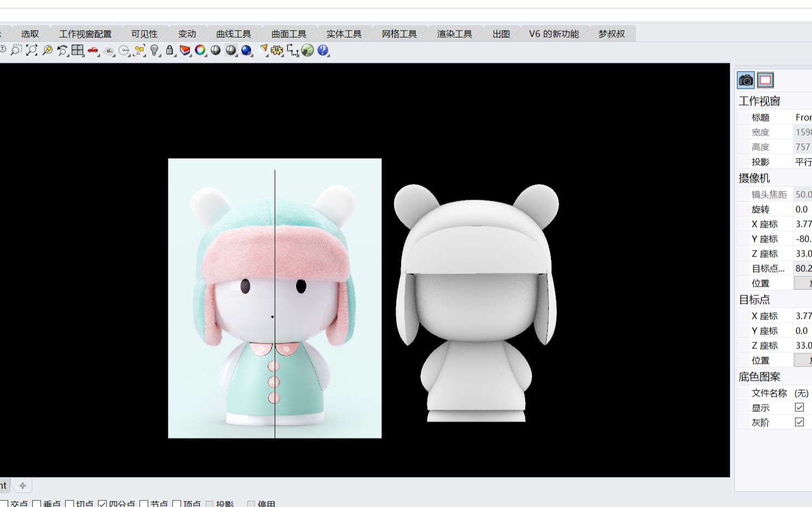Click the padlock lock objects icon
This screenshot has height=507, width=812.
170,50
